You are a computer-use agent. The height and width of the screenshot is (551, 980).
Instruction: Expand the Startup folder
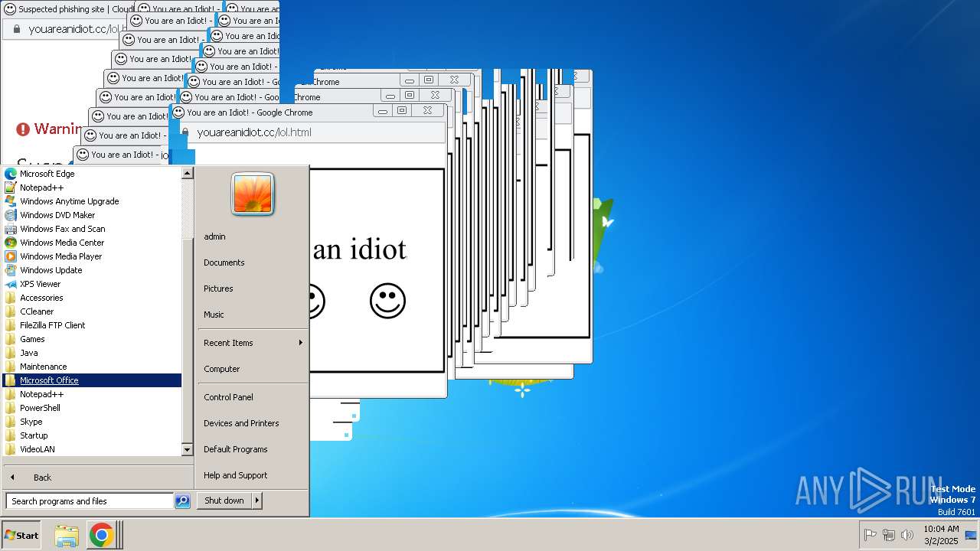(92, 435)
